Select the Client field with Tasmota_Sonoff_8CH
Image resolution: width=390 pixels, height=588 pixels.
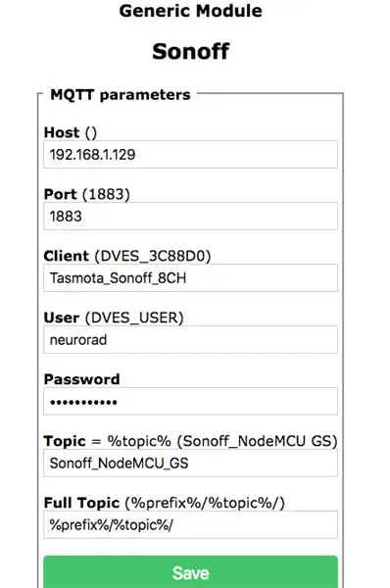click(x=190, y=278)
